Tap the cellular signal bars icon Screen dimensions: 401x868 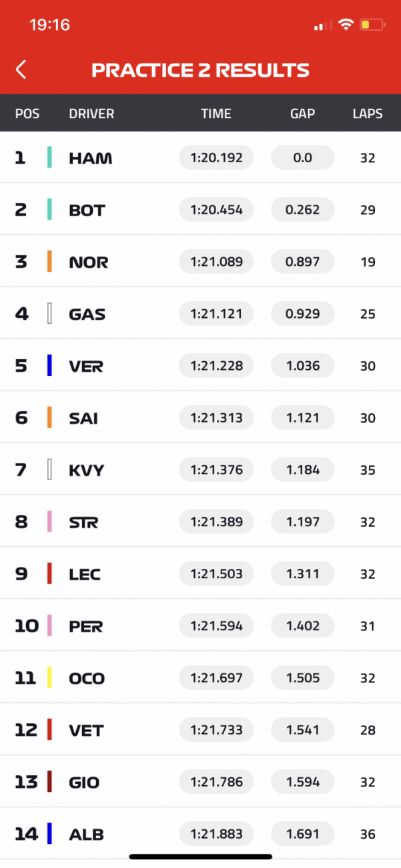pyautogui.click(x=323, y=26)
